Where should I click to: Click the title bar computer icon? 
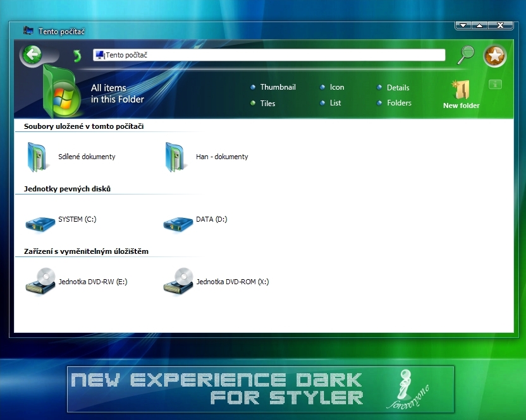coord(28,31)
